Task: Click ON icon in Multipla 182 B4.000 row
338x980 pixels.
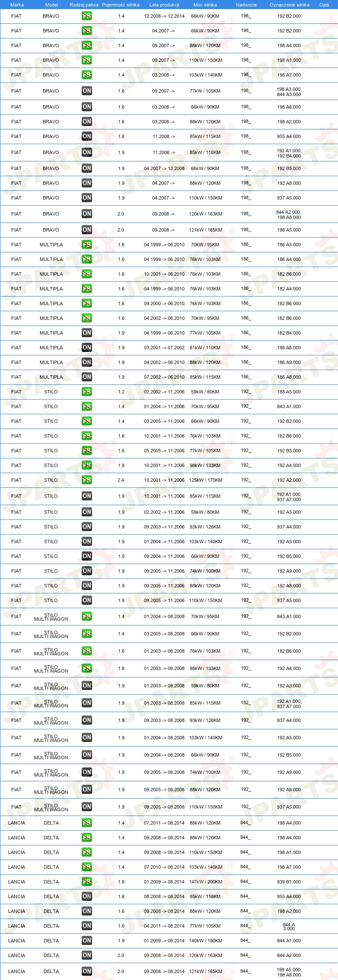Action: coord(86,333)
